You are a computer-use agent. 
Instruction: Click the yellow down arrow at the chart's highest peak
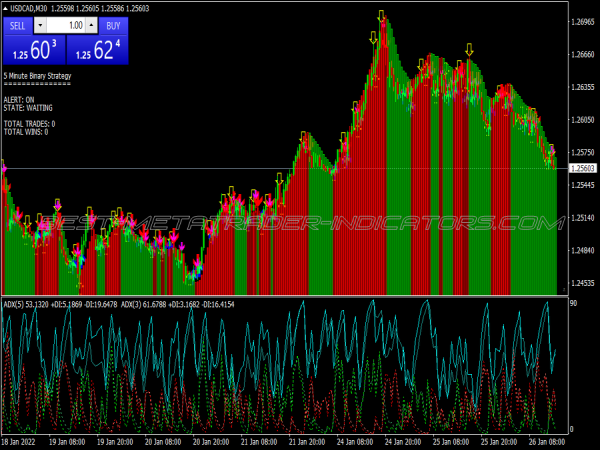[x=381, y=16]
